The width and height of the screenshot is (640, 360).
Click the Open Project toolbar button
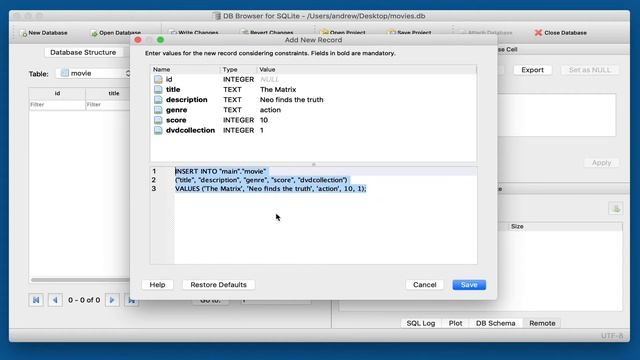[x=343, y=33]
